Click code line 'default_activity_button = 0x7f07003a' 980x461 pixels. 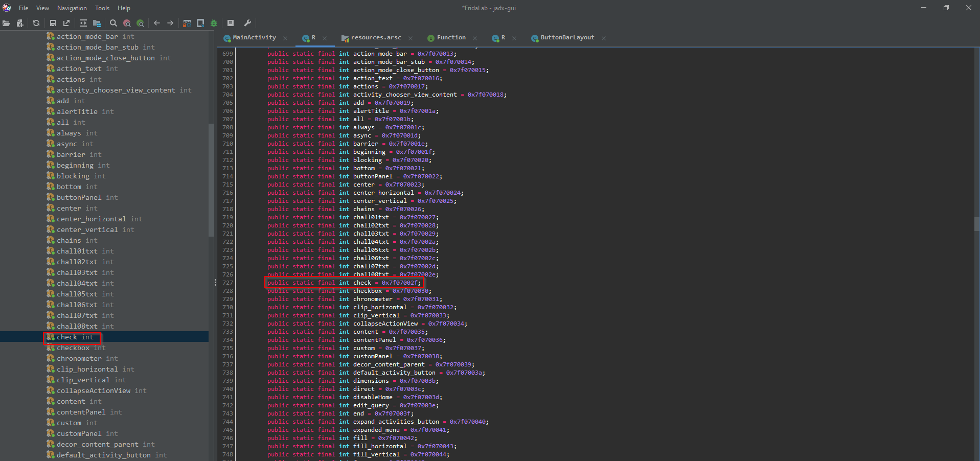pyautogui.click(x=376, y=373)
